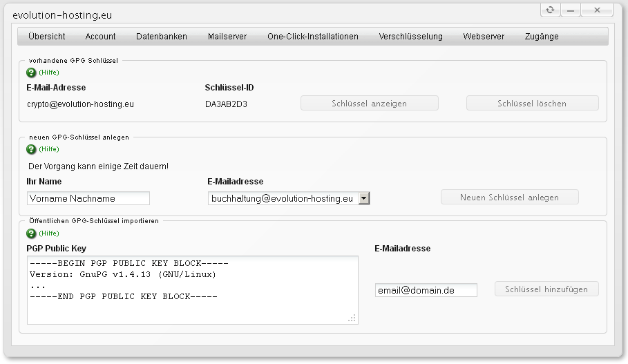628x364 pixels.
Task: Click the help icon under vorhandene GPG Schlüssel
Action: point(31,73)
